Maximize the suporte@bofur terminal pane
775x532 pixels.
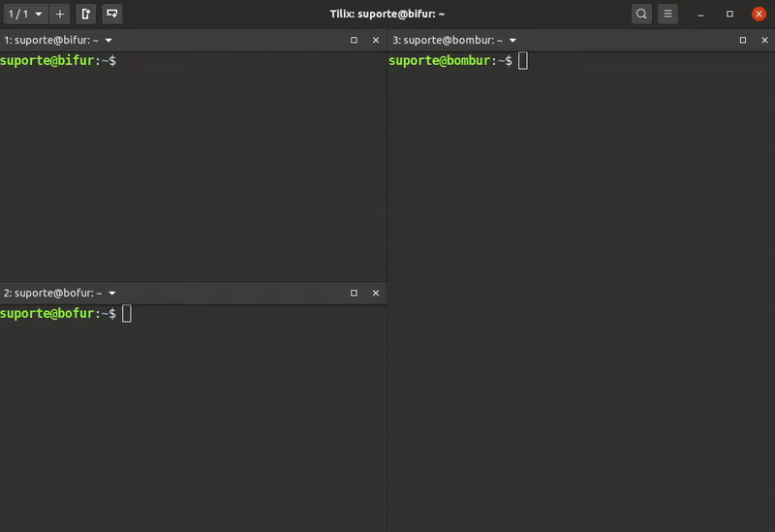354,293
